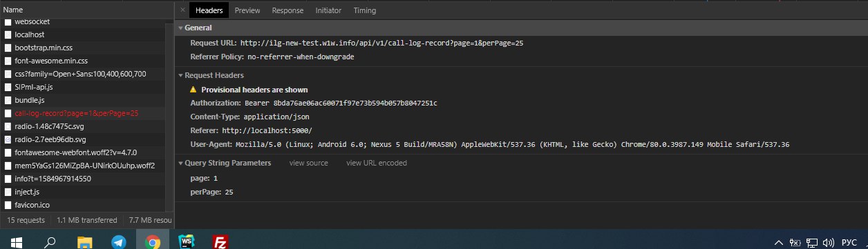
Task: Click the 1.1 MB transferred status entry
Action: tap(87, 220)
